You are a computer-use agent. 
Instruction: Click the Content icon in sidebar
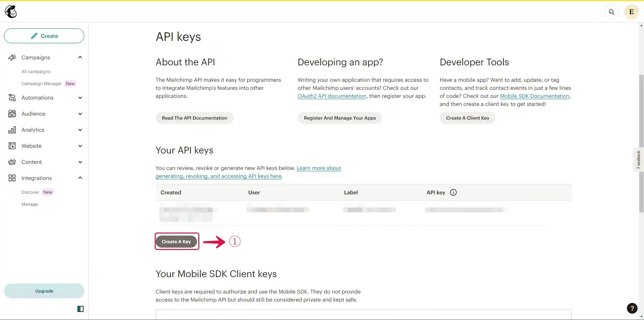(x=12, y=162)
